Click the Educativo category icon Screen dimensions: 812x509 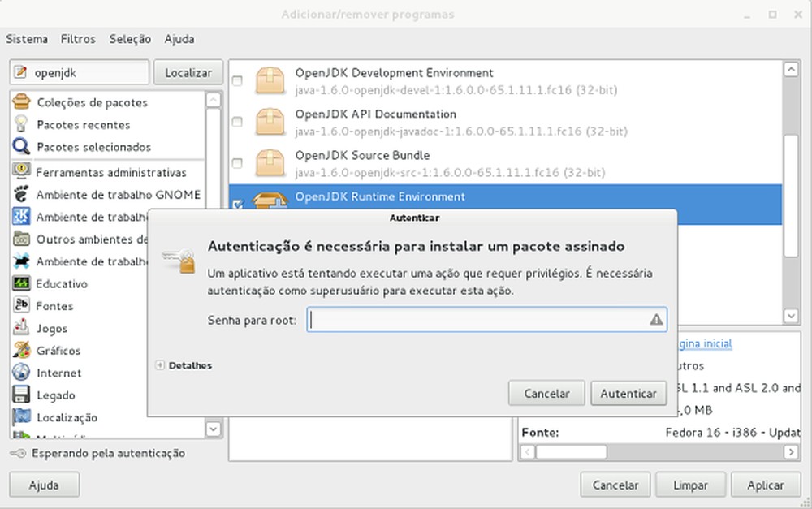pos(23,283)
